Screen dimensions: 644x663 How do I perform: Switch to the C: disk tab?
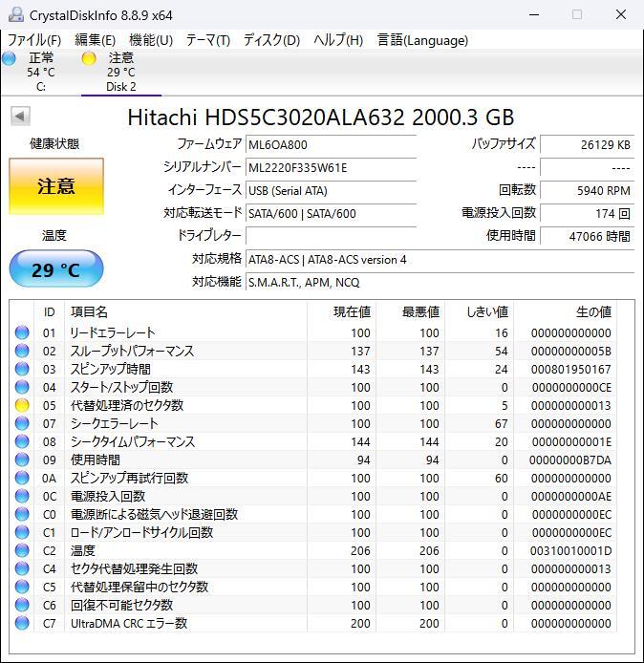[x=40, y=73]
